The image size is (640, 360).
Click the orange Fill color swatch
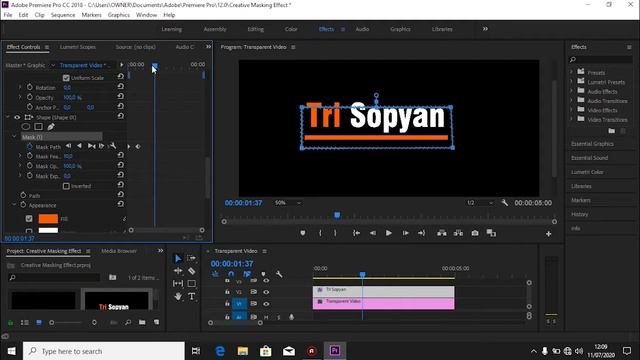(x=48, y=219)
